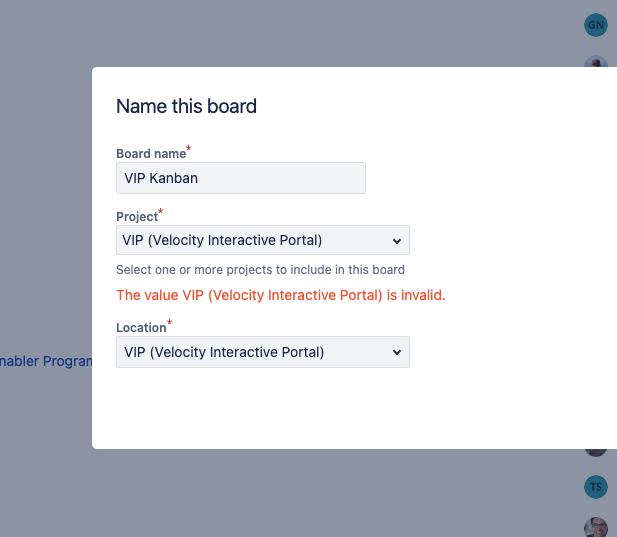Viewport: 617px width, 537px height.
Task: Click the partially hidden avatar under GN
Action: coord(596,62)
